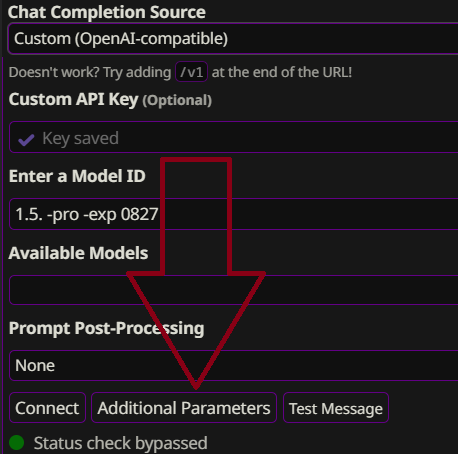Viewport: 458px width, 454px height.
Task: Click the Prompt Post-Processing label
Action: tap(107, 328)
